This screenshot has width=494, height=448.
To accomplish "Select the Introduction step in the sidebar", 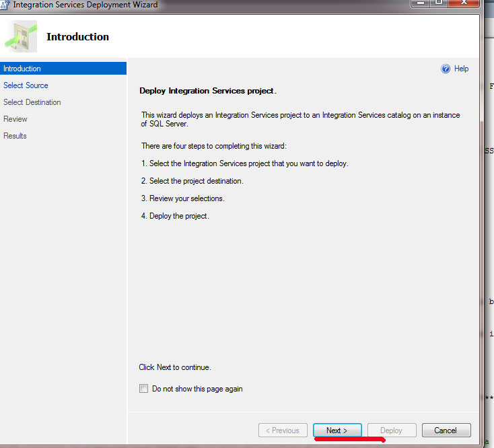I will tap(63, 69).
